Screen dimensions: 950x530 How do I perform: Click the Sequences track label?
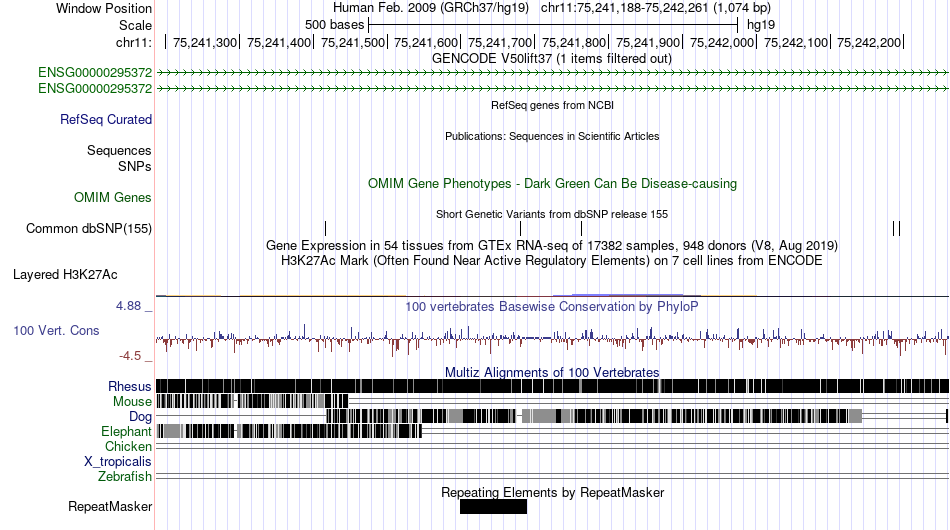click(119, 150)
